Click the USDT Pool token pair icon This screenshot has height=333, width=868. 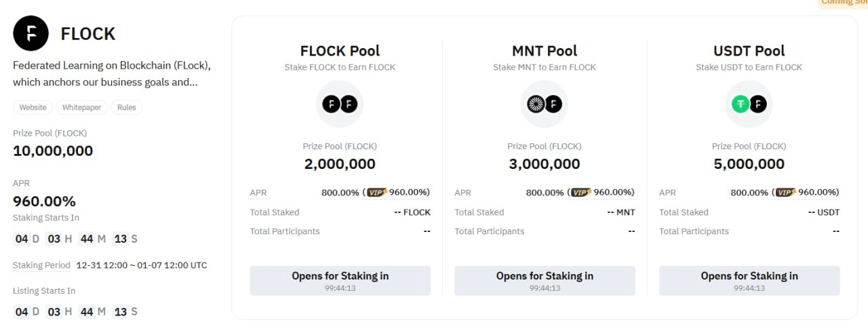pyautogui.click(x=749, y=104)
